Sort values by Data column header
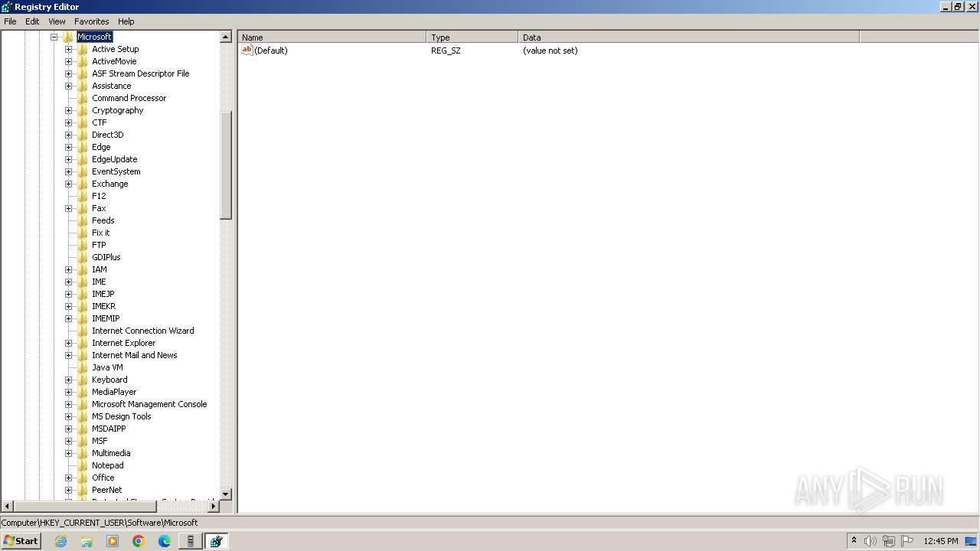This screenshot has height=551, width=980. click(689, 37)
